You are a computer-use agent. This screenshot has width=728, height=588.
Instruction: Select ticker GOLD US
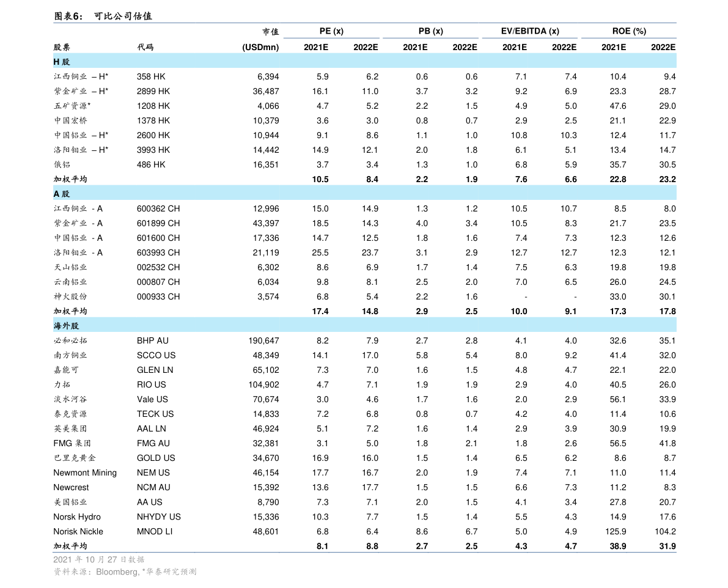pyautogui.click(x=156, y=458)
